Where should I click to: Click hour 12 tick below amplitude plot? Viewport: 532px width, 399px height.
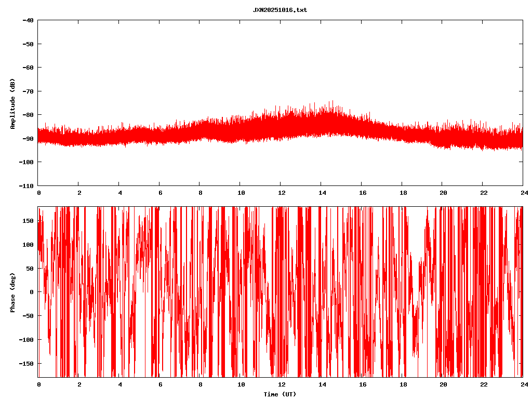pos(281,193)
